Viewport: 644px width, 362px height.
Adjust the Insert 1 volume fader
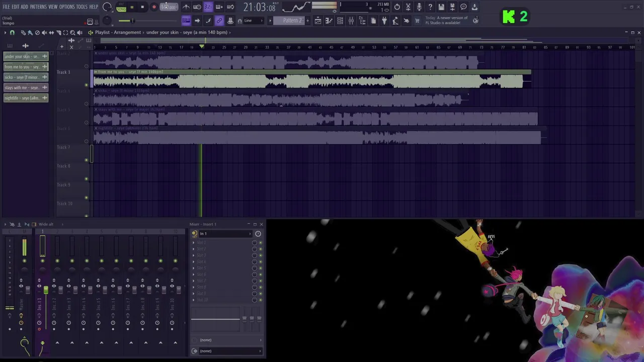pyautogui.click(x=46, y=290)
